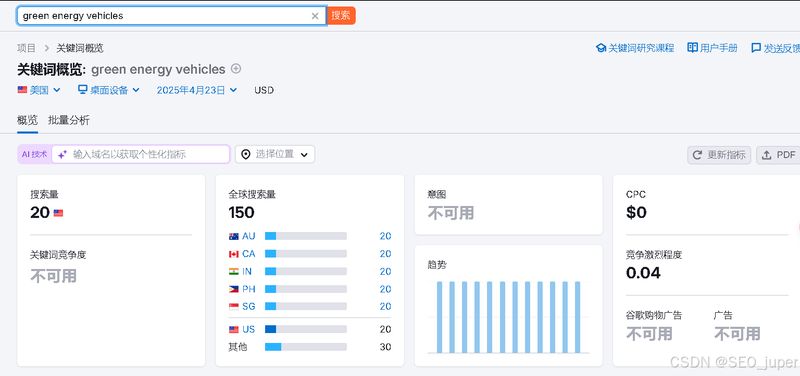800x376 pixels.
Task: Click the location pin icon
Action: click(246, 154)
